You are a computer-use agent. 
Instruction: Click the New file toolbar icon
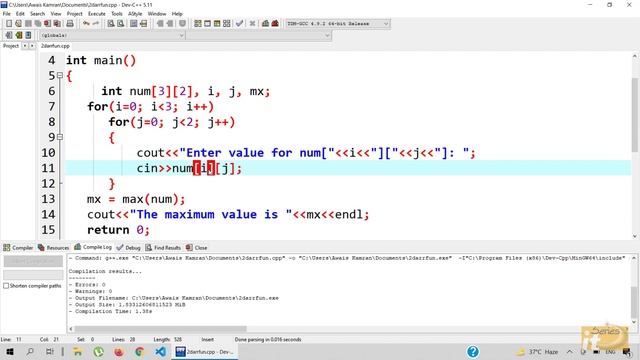click(x=9, y=24)
